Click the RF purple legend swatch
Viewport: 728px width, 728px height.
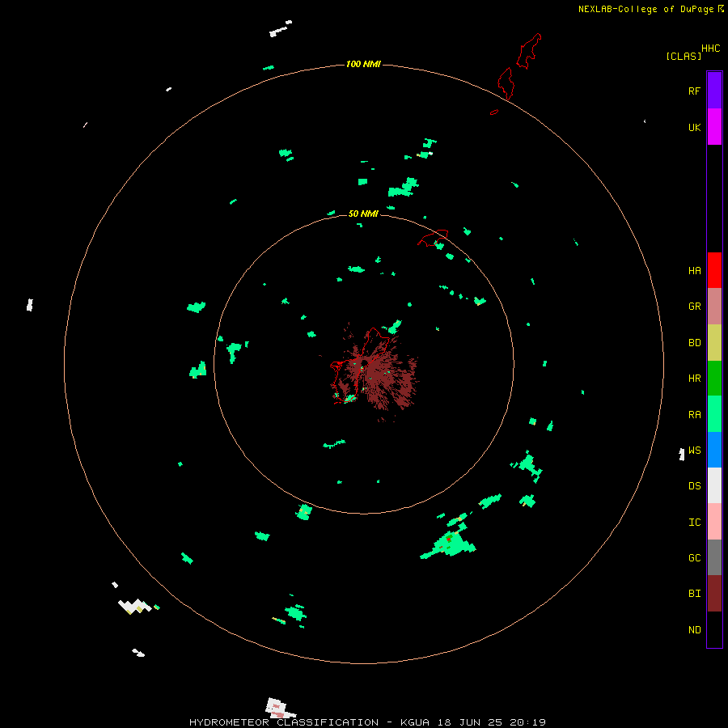[714, 90]
